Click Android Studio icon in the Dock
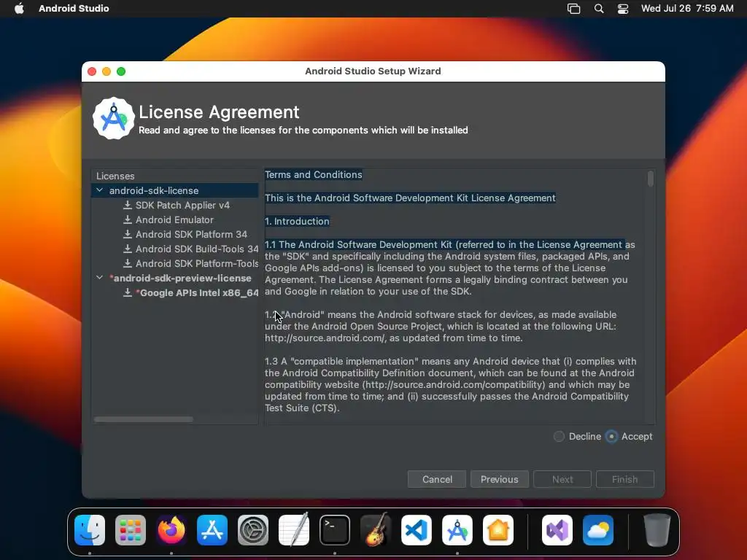Viewport: 747px width, 560px height. tap(457, 530)
